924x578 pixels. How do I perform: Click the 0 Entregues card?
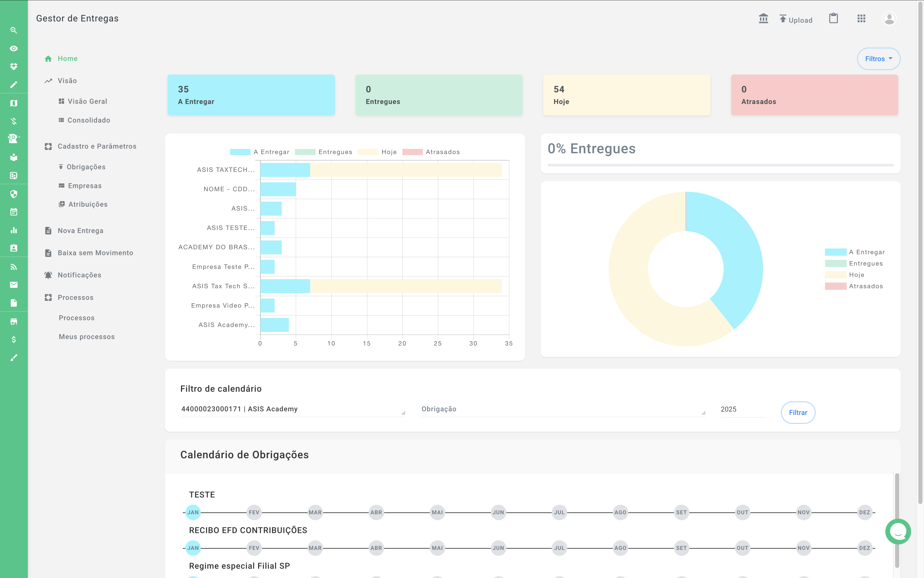coord(439,95)
